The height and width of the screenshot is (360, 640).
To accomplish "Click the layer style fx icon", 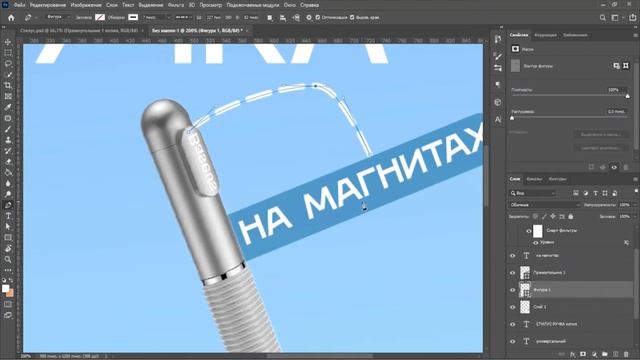I will click(x=572, y=354).
